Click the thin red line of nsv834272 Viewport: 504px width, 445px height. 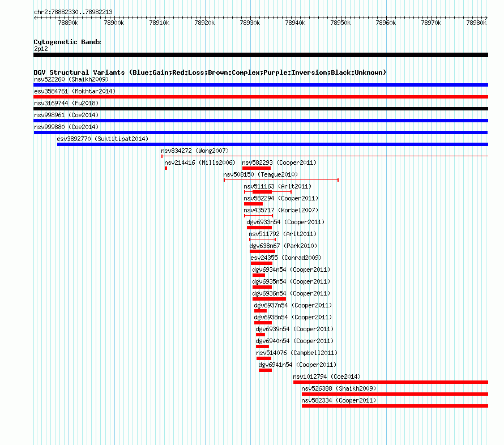[324, 156]
